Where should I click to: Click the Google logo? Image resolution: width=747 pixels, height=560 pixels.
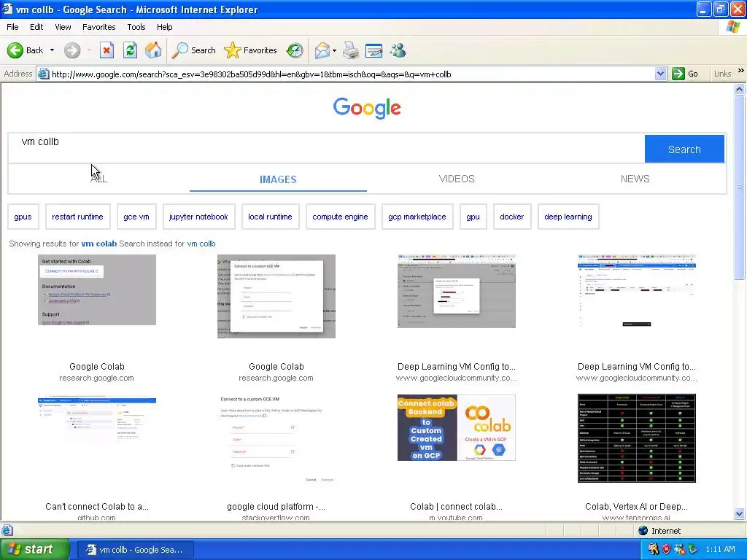[367, 108]
